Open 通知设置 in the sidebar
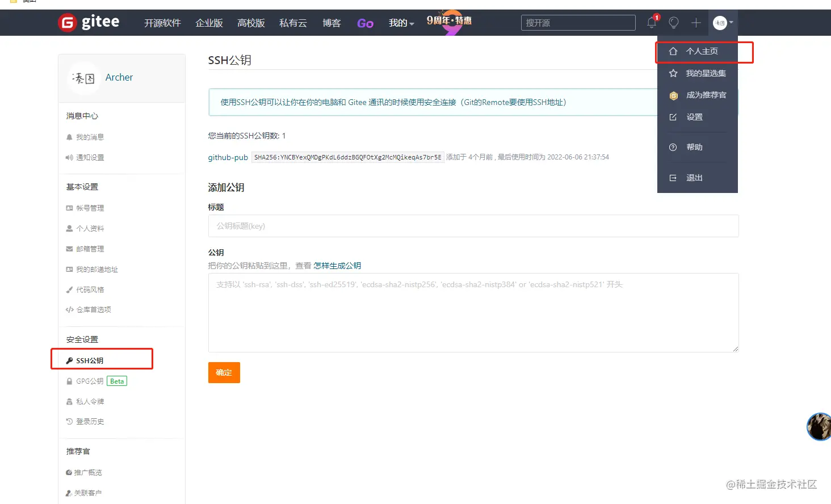This screenshot has width=831, height=504. [90, 157]
